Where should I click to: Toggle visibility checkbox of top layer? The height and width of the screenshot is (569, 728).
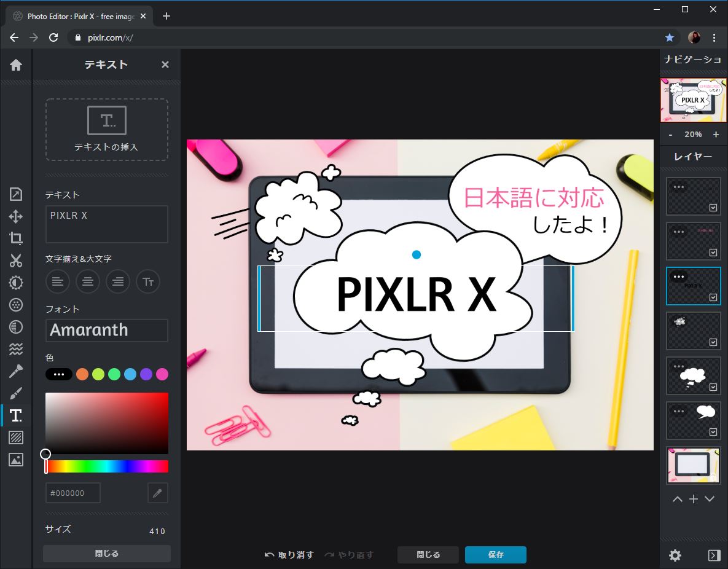coord(713,208)
